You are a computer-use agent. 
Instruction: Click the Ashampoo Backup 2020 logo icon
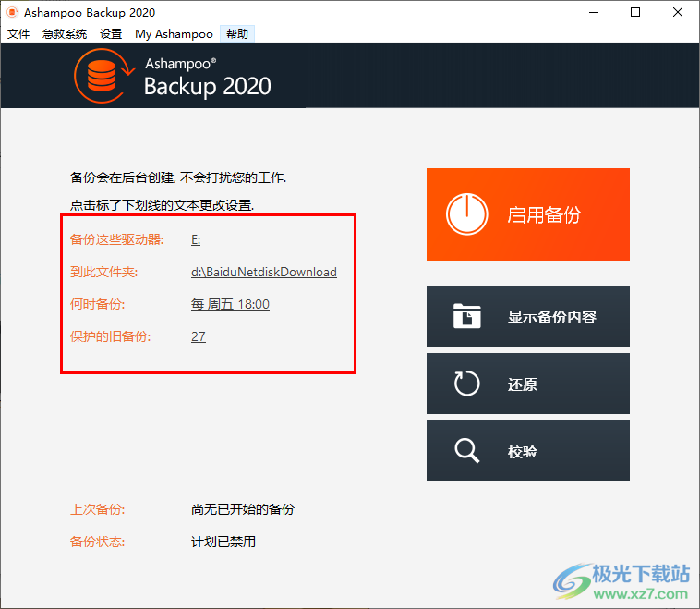pos(104,76)
